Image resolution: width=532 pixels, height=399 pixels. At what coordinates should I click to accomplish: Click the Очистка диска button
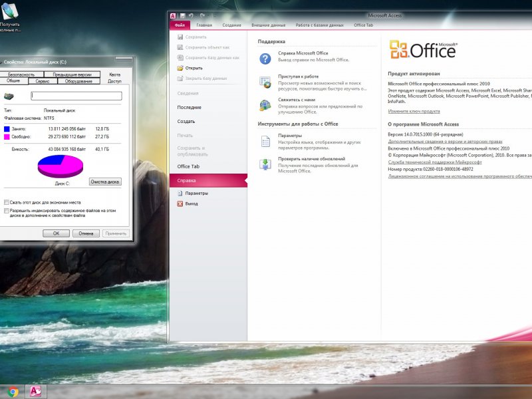[x=105, y=182]
